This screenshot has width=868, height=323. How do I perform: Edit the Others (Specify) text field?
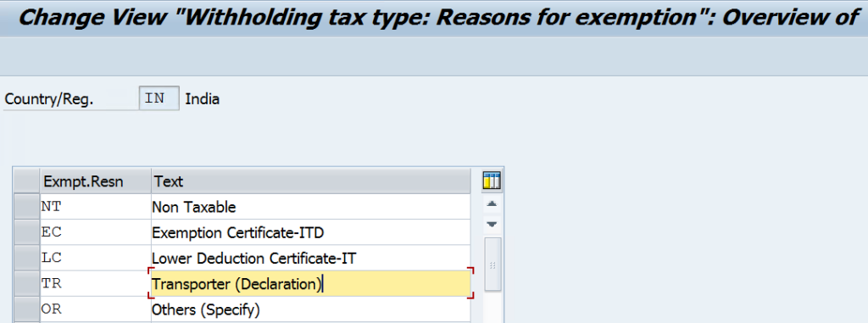[310, 309]
